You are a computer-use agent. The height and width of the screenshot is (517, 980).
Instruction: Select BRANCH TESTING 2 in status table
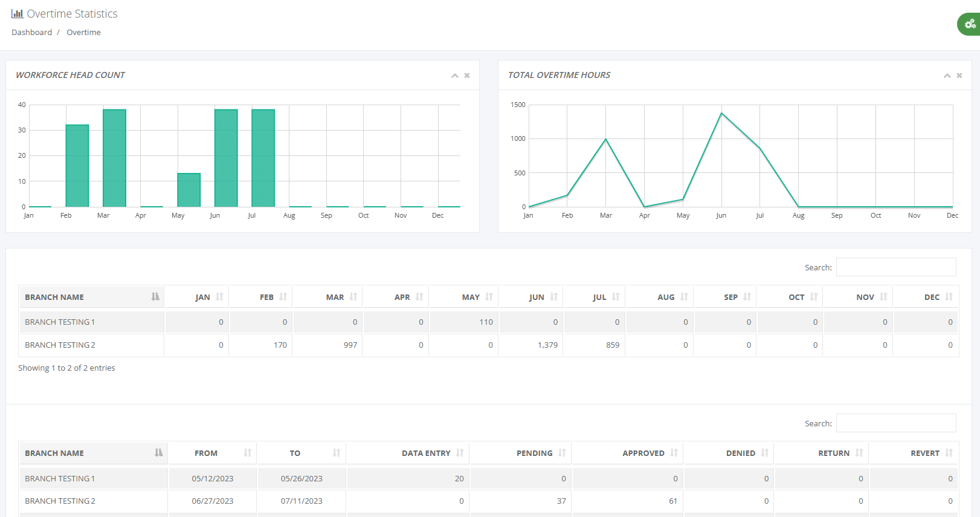coord(60,501)
